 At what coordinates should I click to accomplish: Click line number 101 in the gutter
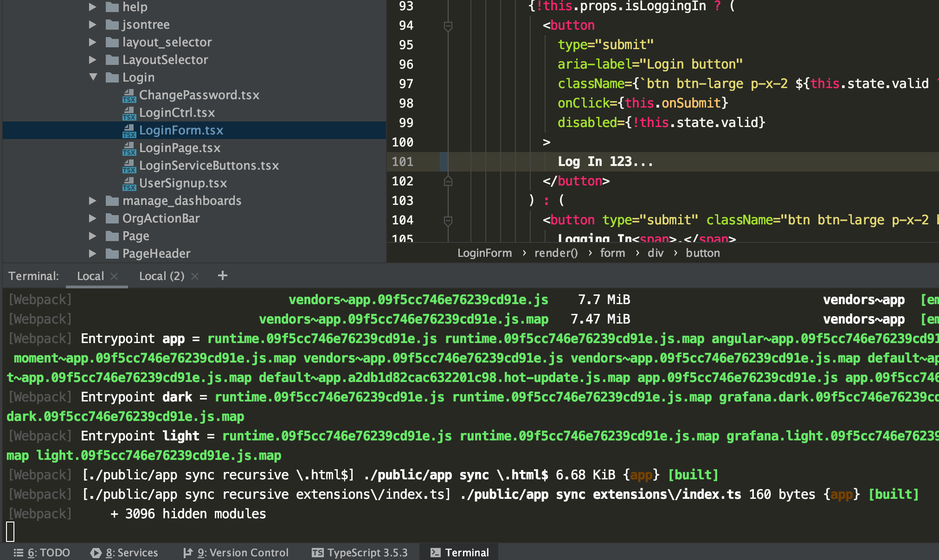[402, 162]
